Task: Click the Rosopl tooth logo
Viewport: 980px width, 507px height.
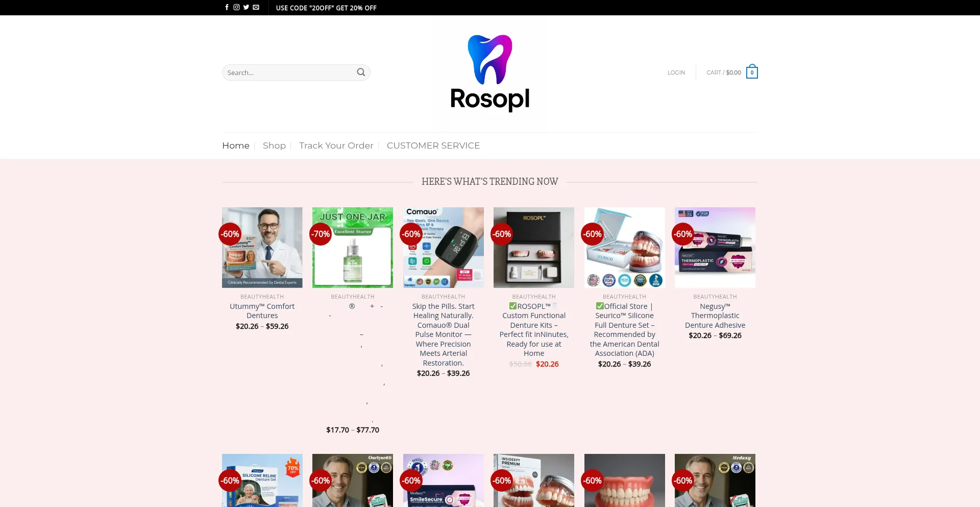Action: point(490,73)
